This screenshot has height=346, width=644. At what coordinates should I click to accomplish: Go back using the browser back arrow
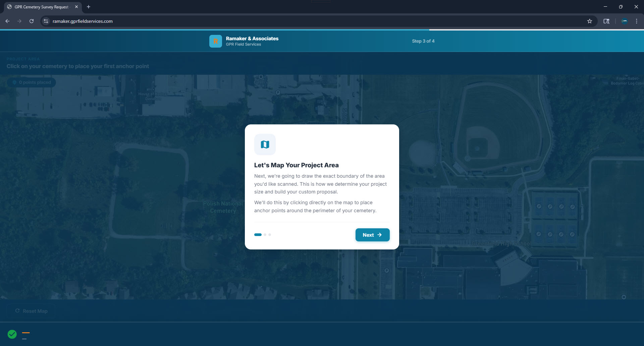point(7,21)
